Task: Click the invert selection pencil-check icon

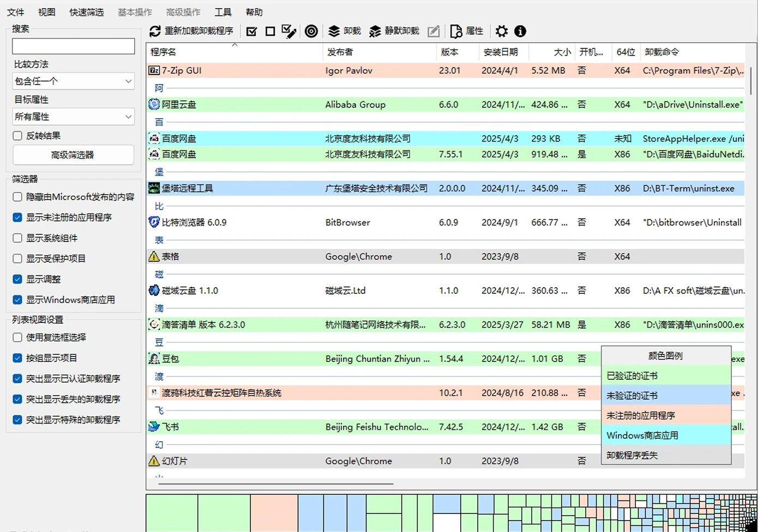Action: [x=289, y=32]
